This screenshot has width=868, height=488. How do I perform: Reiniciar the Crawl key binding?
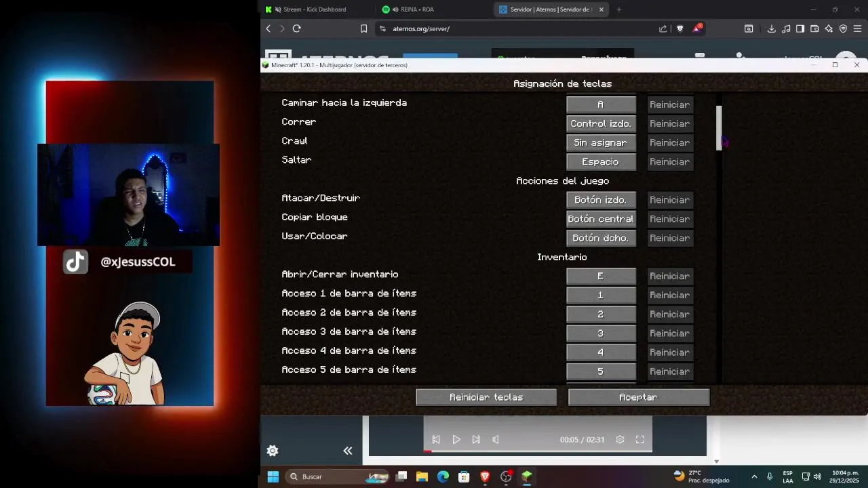coord(670,142)
